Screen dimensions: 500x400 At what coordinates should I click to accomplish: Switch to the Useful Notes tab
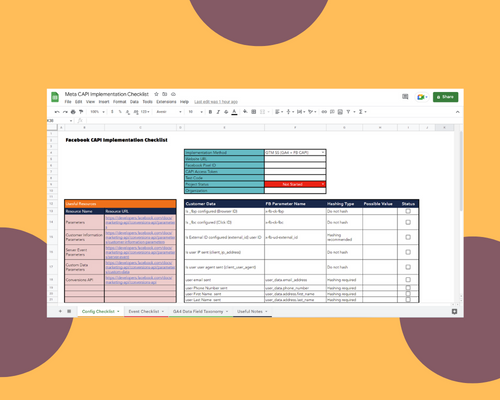(x=252, y=311)
